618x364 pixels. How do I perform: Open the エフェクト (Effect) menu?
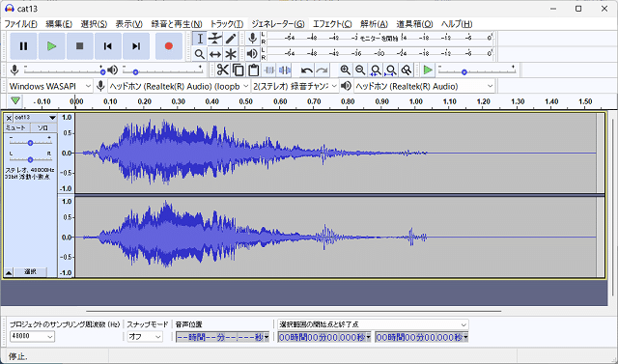point(332,23)
